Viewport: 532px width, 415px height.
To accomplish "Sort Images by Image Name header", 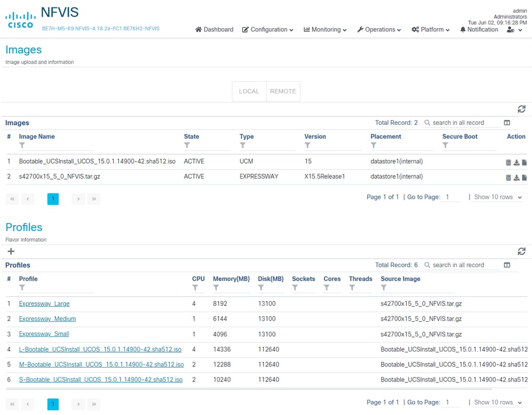I will [37, 137].
